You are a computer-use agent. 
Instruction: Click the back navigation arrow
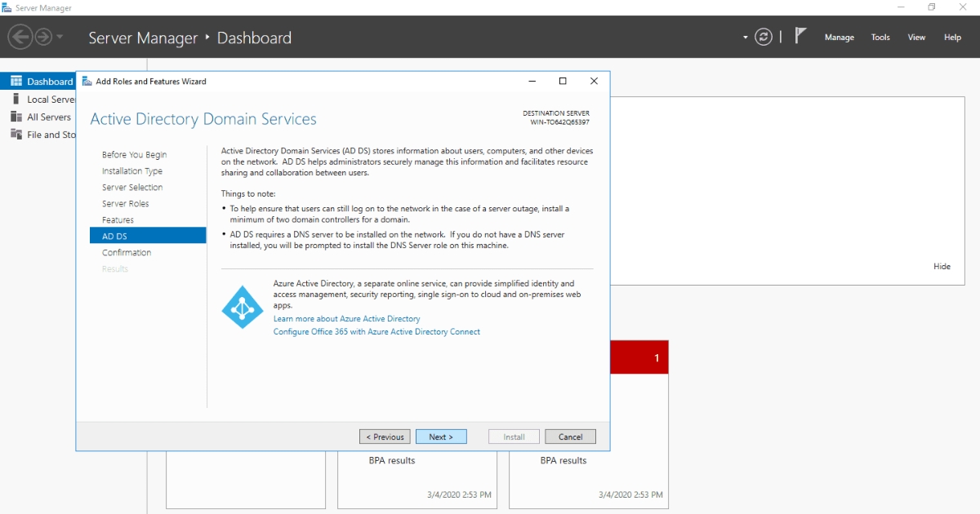(x=20, y=36)
